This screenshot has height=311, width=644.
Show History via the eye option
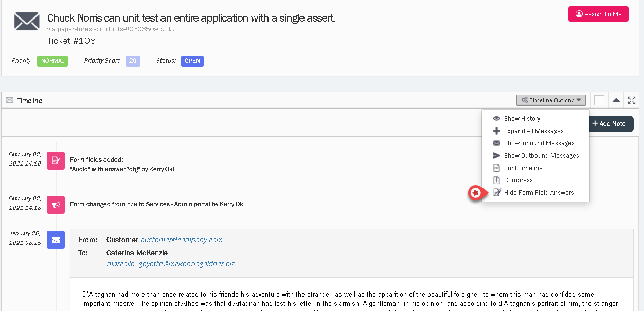[x=522, y=119]
